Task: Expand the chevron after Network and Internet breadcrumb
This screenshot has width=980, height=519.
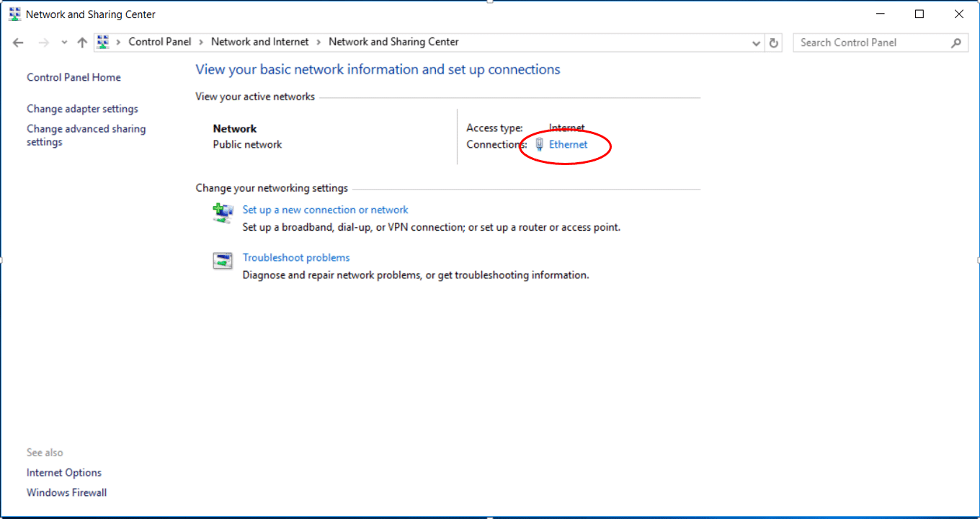Action: pos(319,42)
